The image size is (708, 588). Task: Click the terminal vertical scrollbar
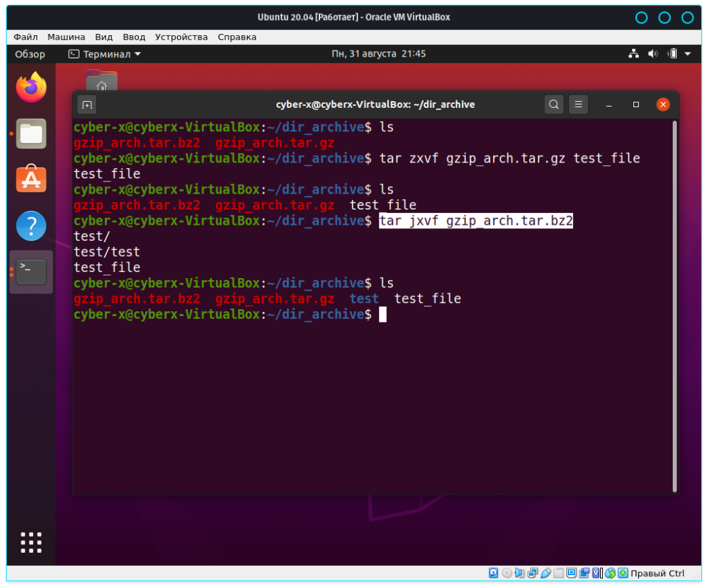pos(674,304)
